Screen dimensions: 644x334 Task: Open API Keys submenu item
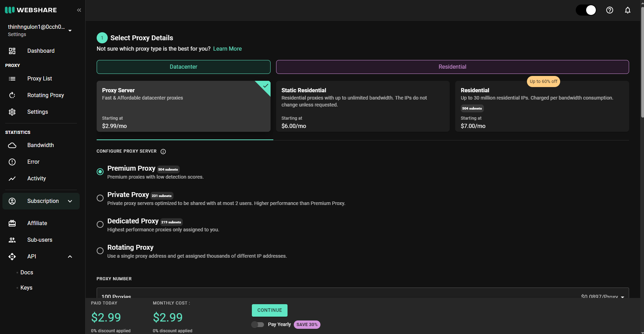pos(26,288)
